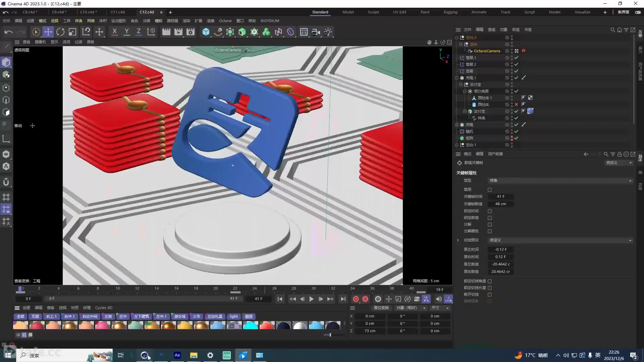Toggle the 锁定数值 checkbox
This screenshot has width=644, height=362.
[x=490, y=218]
